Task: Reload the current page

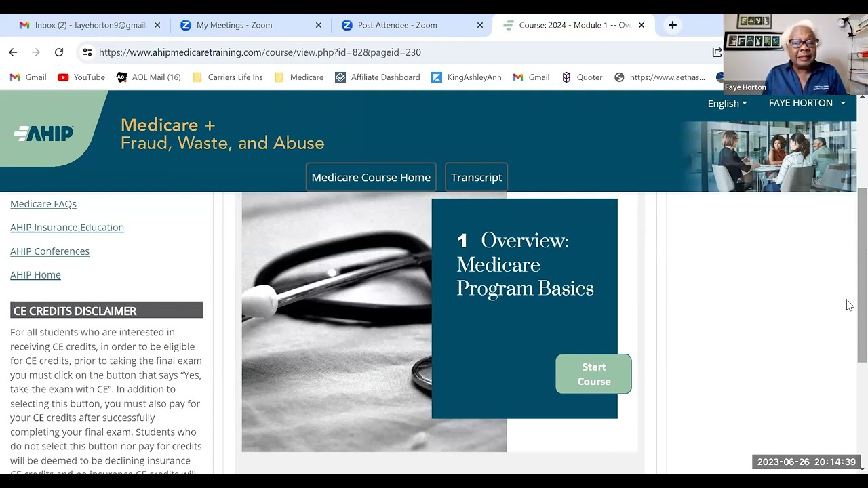Action: pos(59,52)
